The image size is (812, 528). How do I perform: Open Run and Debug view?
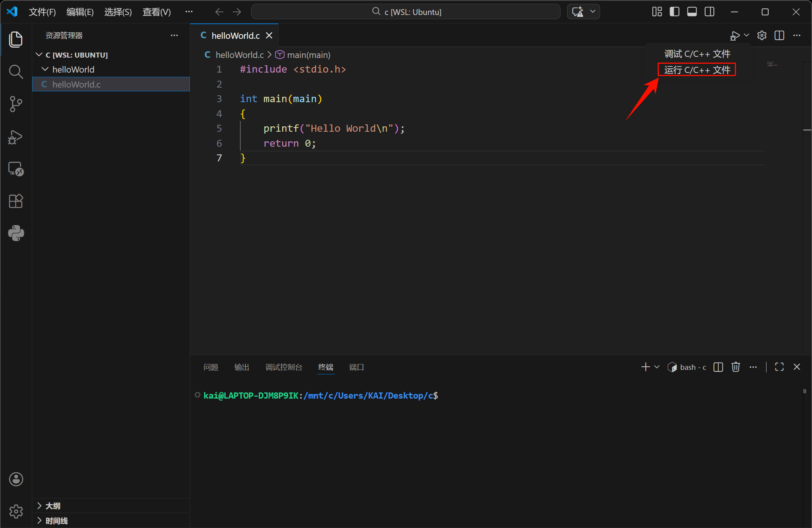coord(16,137)
